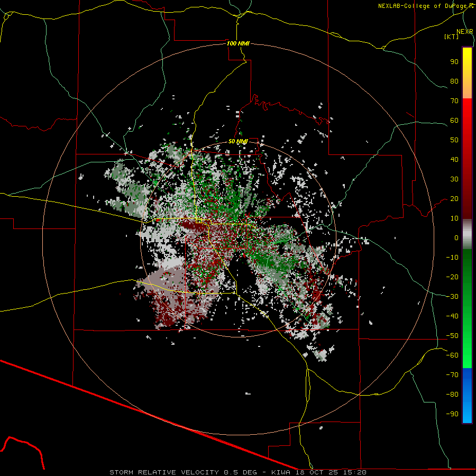This screenshot has height=476, width=476.
Task: Click the "0" value on the velocity scale
Action: click(456, 238)
